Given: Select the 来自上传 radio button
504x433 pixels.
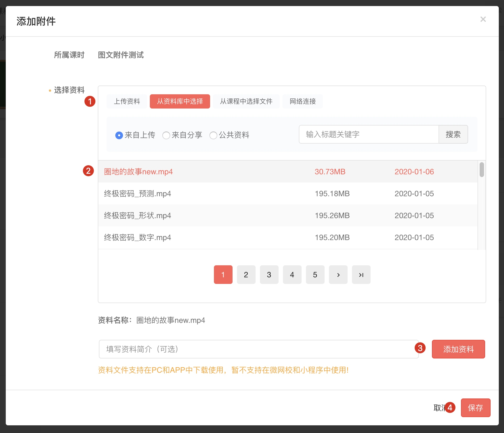Looking at the screenshot, I should [x=119, y=135].
